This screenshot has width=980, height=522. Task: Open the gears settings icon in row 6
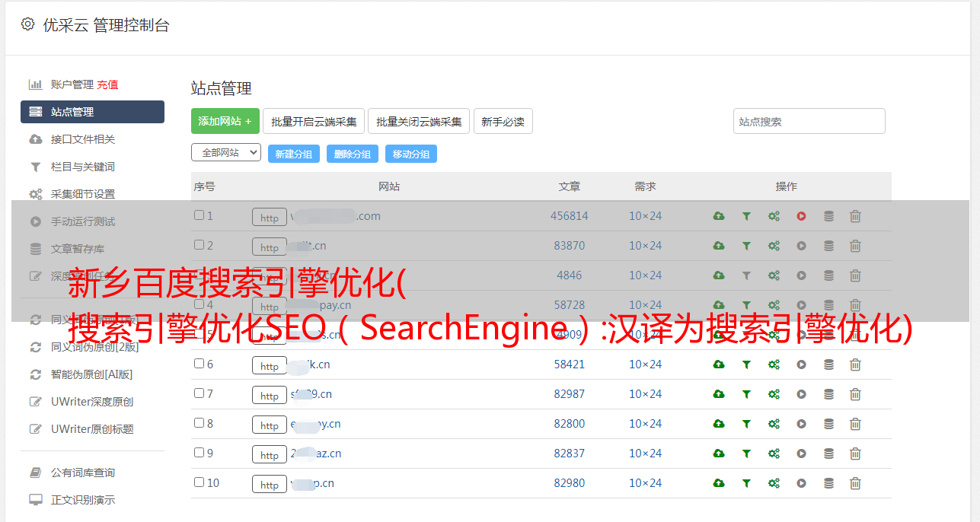coord(774,364)
